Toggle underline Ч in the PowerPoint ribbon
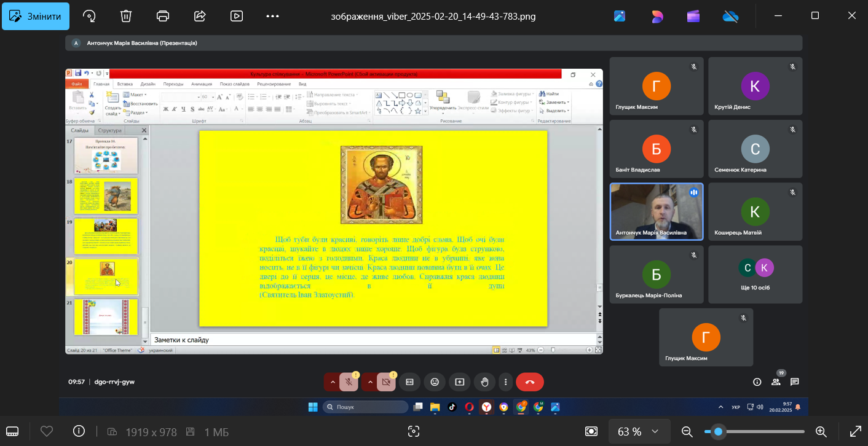 coord(183,109)
